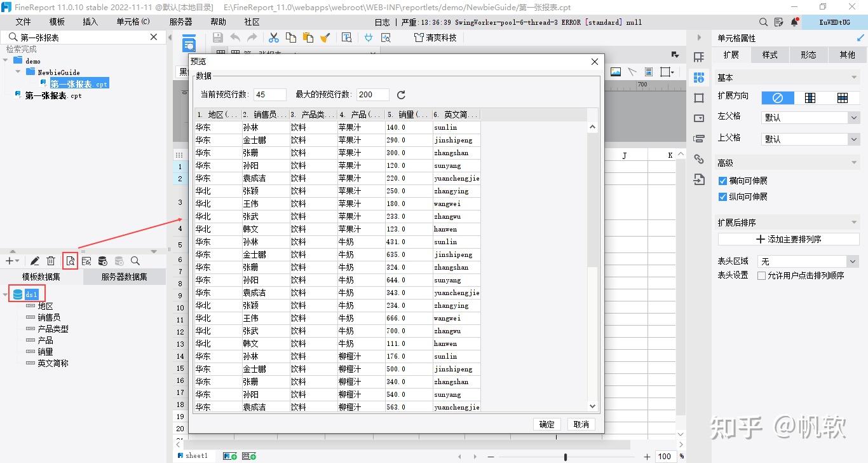Switch to the 样式 tab

pos(770,55)
